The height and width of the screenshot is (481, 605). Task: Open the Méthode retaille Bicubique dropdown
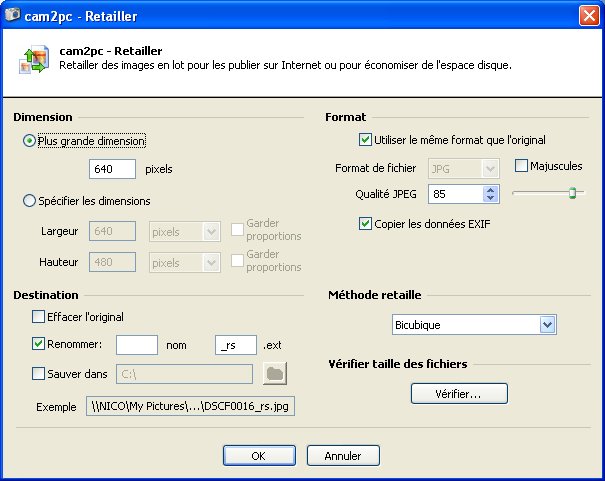click(548, 325)
